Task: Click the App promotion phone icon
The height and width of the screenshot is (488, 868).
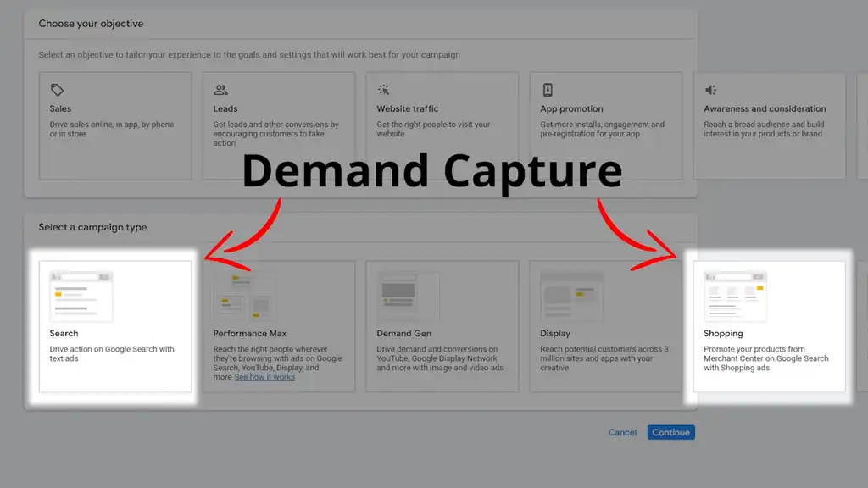Action: coord(548,90)
